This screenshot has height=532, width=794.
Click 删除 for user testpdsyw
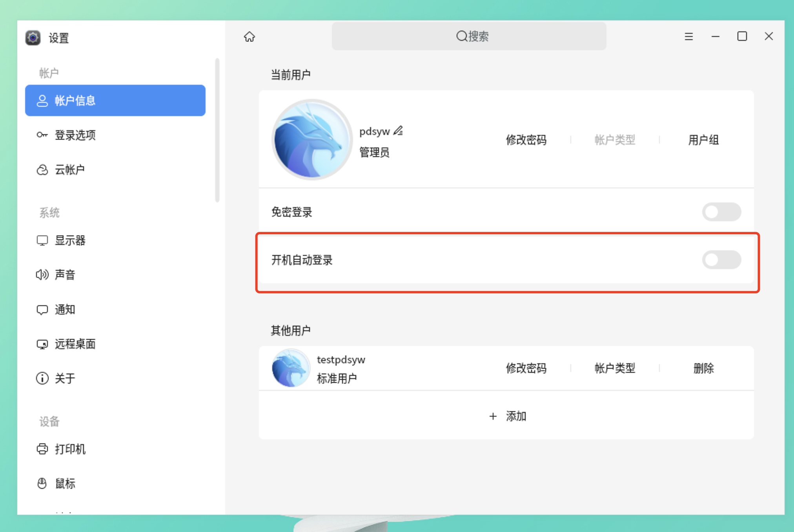(x=703, y=368)
